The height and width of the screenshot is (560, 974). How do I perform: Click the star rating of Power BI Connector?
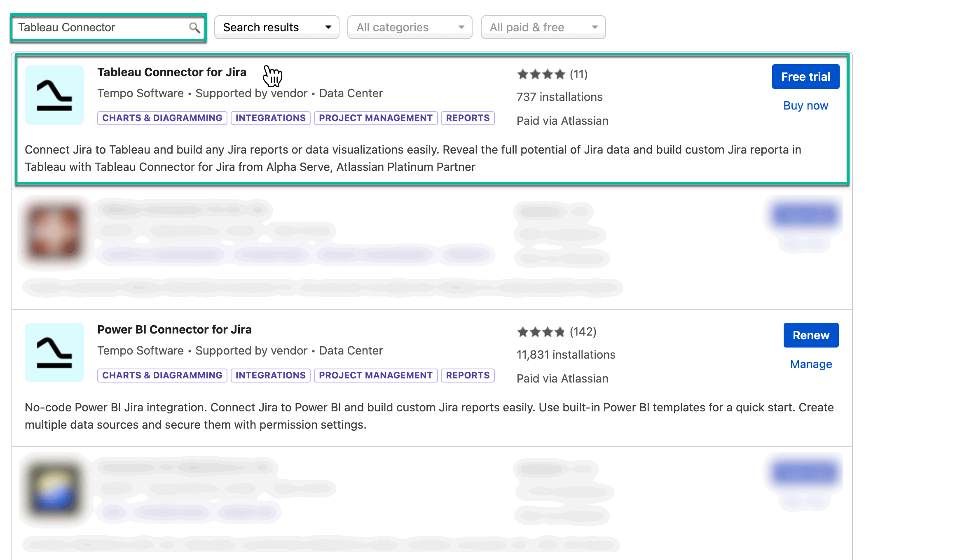pyautogui.click(x=541, y=332)
